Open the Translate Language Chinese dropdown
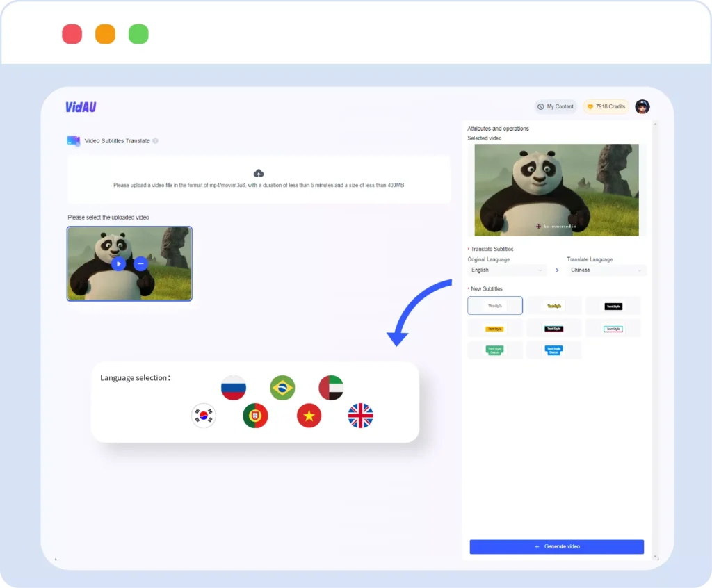Screen dimensions: 712x588 pos(606,270)
